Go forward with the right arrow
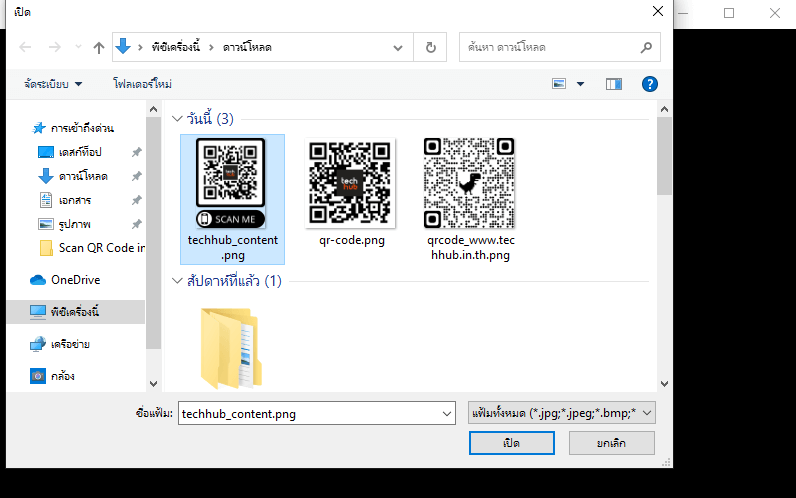 click(54, 47)
